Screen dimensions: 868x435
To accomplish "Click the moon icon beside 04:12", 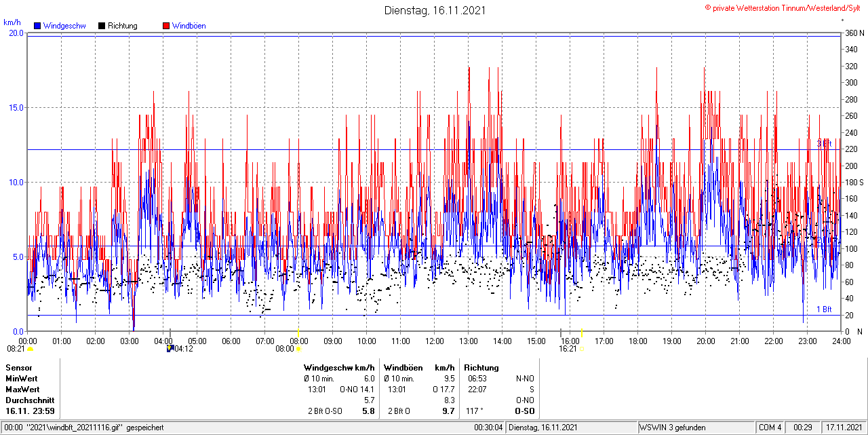I will click(170, 349).
